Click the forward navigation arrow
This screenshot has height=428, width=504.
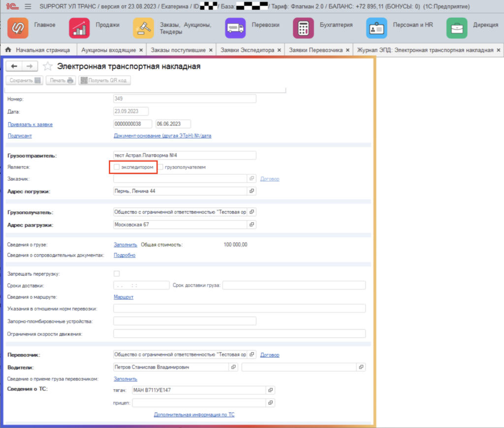pyautogui.click(x=30, y=66)
